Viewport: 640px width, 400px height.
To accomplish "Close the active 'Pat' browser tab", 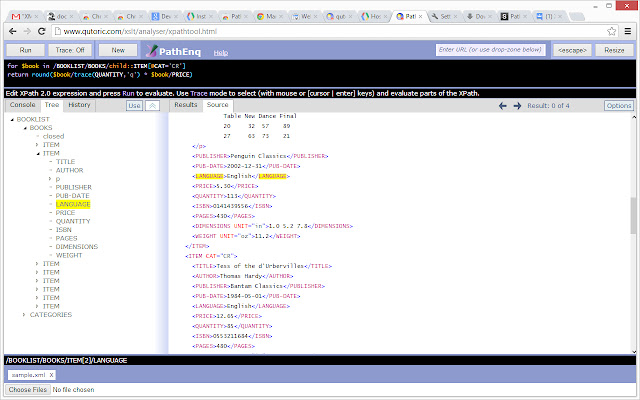I will [420, 16].
